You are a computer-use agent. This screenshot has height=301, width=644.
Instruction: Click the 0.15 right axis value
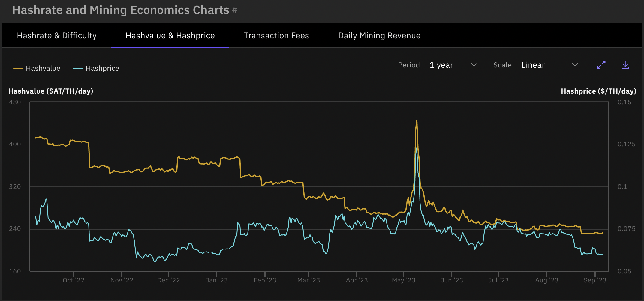point(624,102)
